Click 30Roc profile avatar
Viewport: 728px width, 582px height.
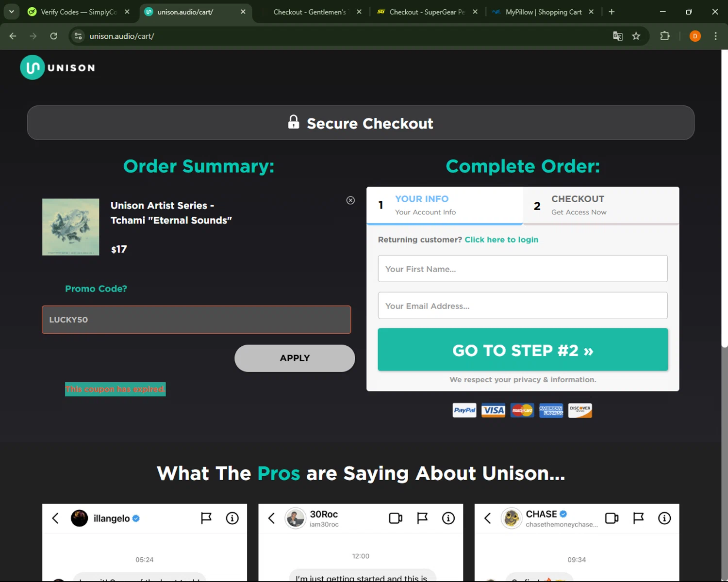click(295, 518)
